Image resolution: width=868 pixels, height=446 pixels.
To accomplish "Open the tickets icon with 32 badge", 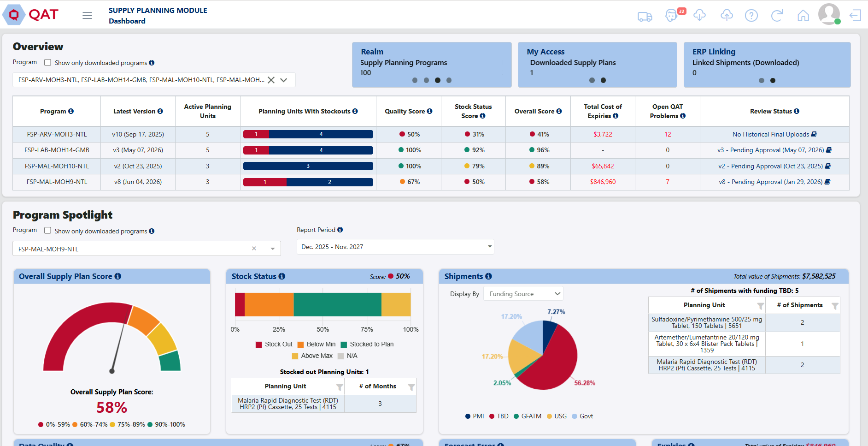I will (672, 16).
